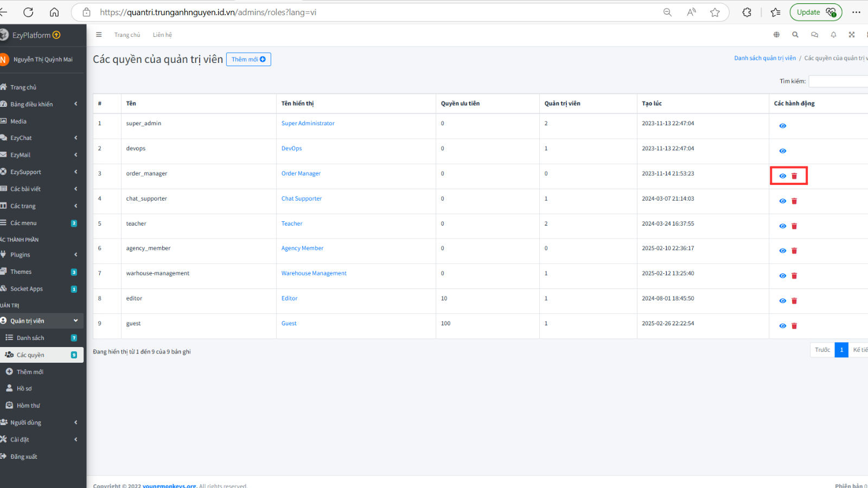View the guest role eye icon
Screen dimensions: 868x488
783,326
